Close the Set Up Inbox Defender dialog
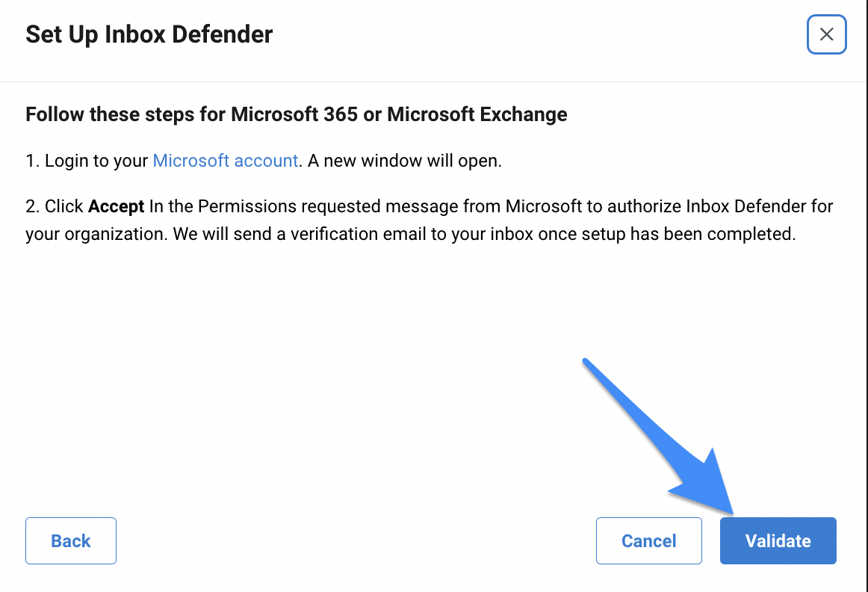This screenshot has width=868, height=592. point(826,34)
